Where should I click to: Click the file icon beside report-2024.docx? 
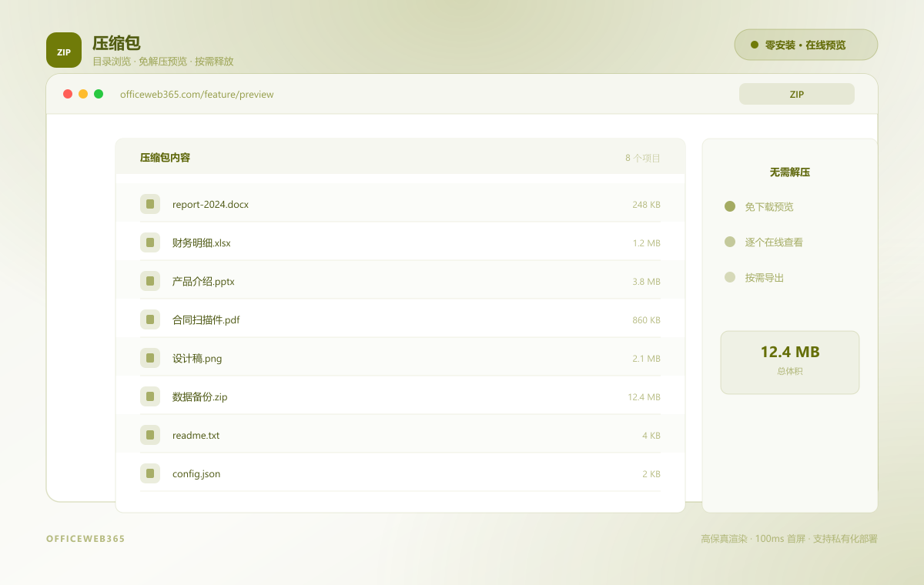(150, 204)
